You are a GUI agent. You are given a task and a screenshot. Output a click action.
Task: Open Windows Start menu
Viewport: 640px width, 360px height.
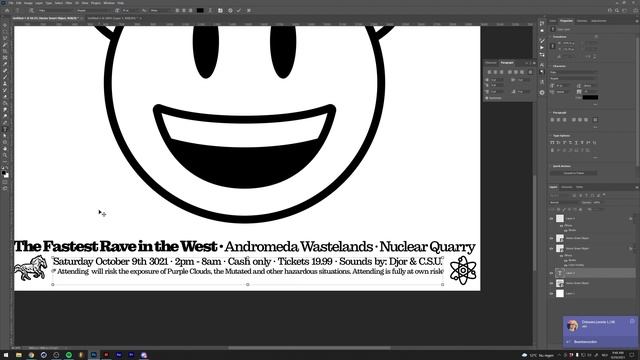click(6, 355)
